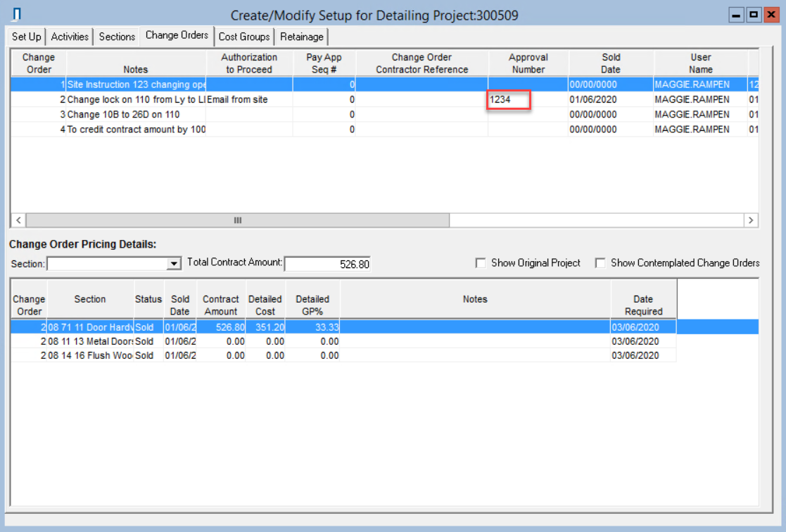Enable the Show Original Project checkbox
Image resolution: width=786 pixels, height=532 pixels.
click(x=481, y=263)
